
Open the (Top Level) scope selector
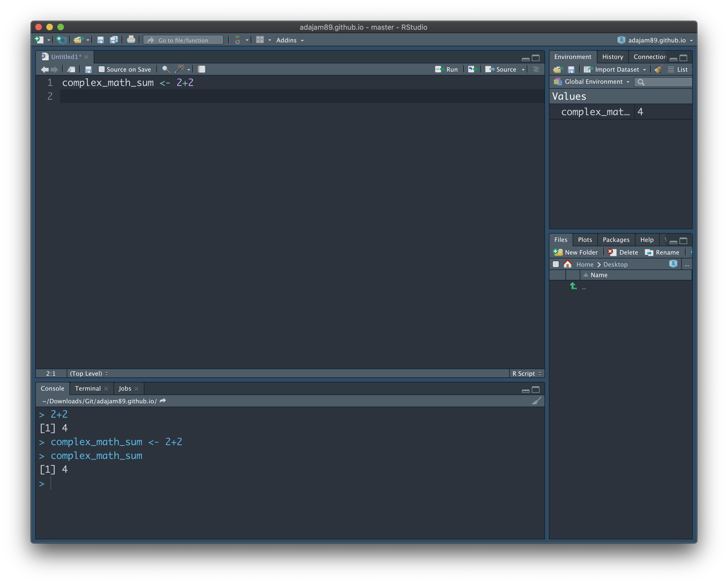pyautogui.click(x=89, y=373)
